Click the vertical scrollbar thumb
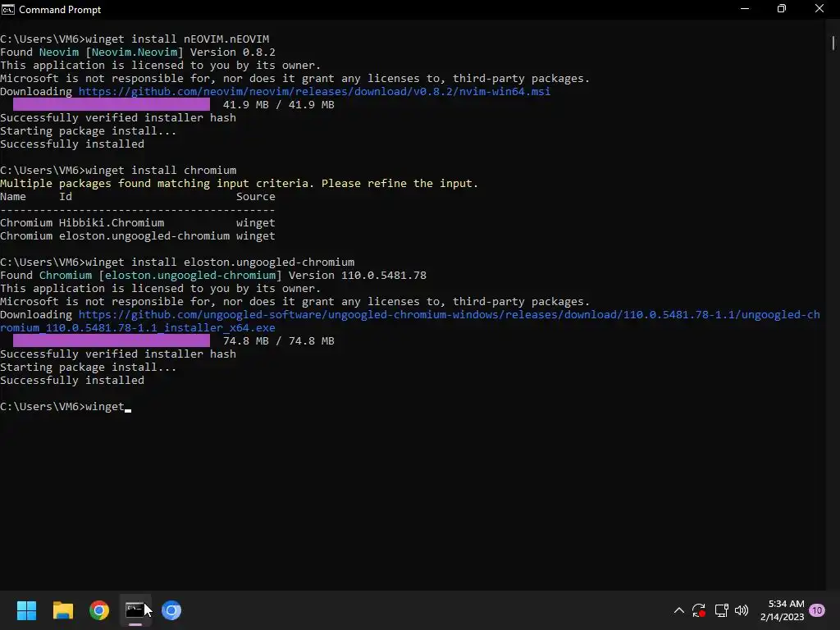The image size is (840, 630). pos(833,43)
